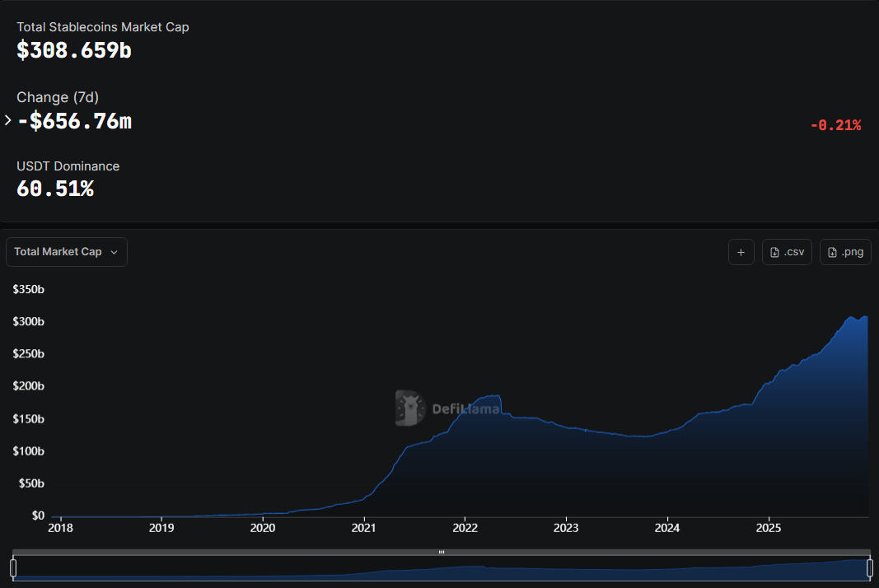Click the 2025 label on the time axis
Image resolution: width=879 pixels, height=588 pixels.
click(769, 527)
